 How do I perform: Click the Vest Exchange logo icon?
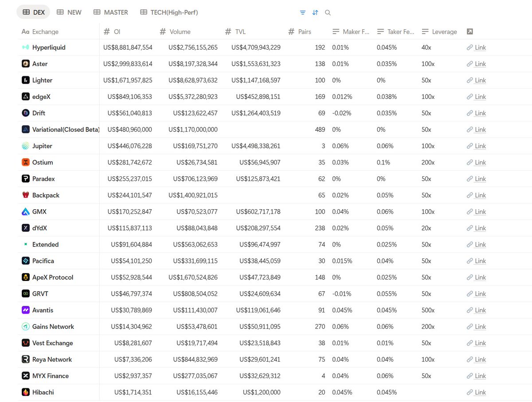click(x=26, y=343)
